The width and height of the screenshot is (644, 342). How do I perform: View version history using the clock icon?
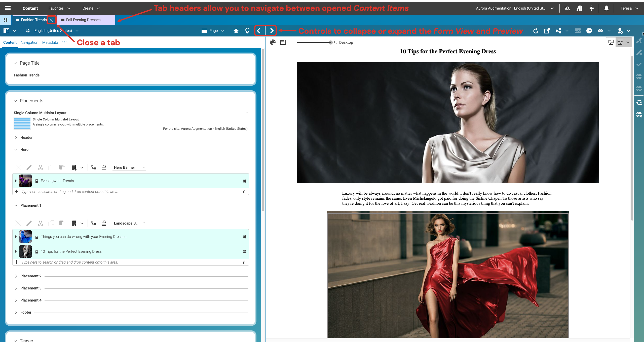(x=589, y=31)
